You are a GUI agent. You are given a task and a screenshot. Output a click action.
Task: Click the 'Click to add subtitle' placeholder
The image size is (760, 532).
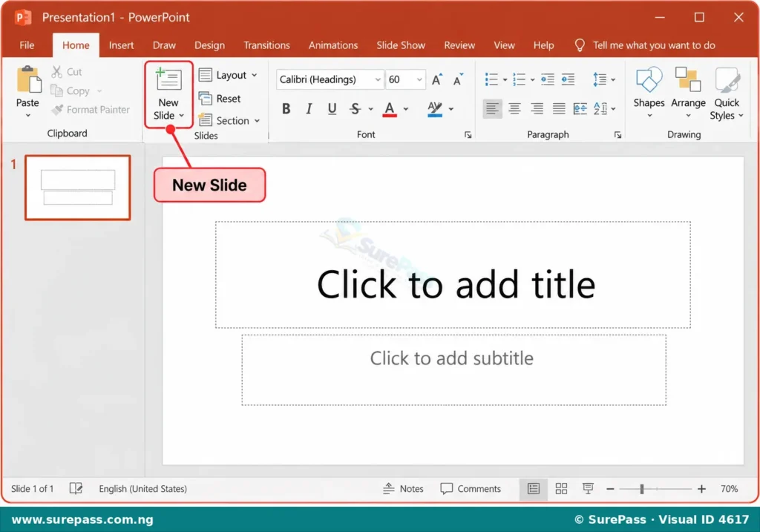pos(453,370)
